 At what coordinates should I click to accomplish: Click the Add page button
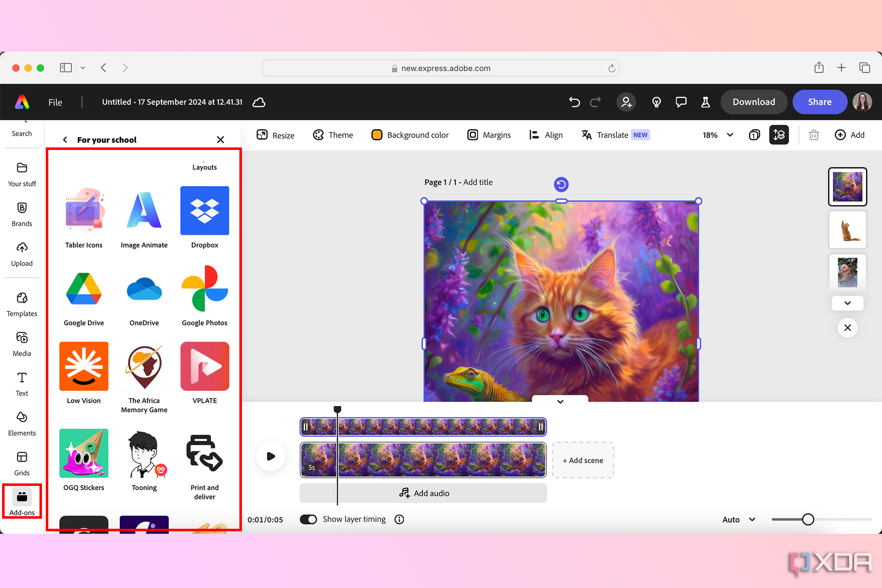(x=850, y=135)
